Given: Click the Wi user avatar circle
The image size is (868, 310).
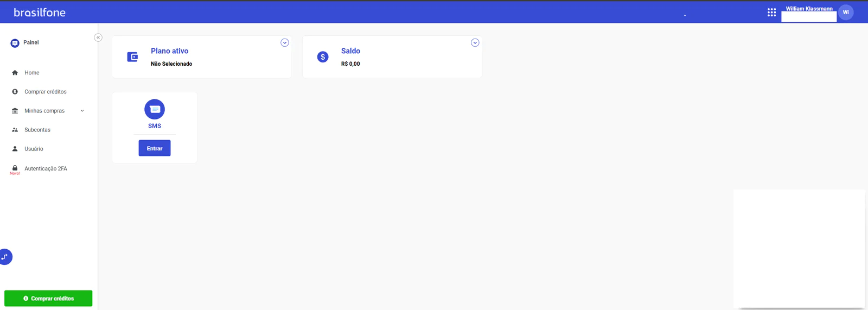Looking at the screenshot, I should coord(846,12).
